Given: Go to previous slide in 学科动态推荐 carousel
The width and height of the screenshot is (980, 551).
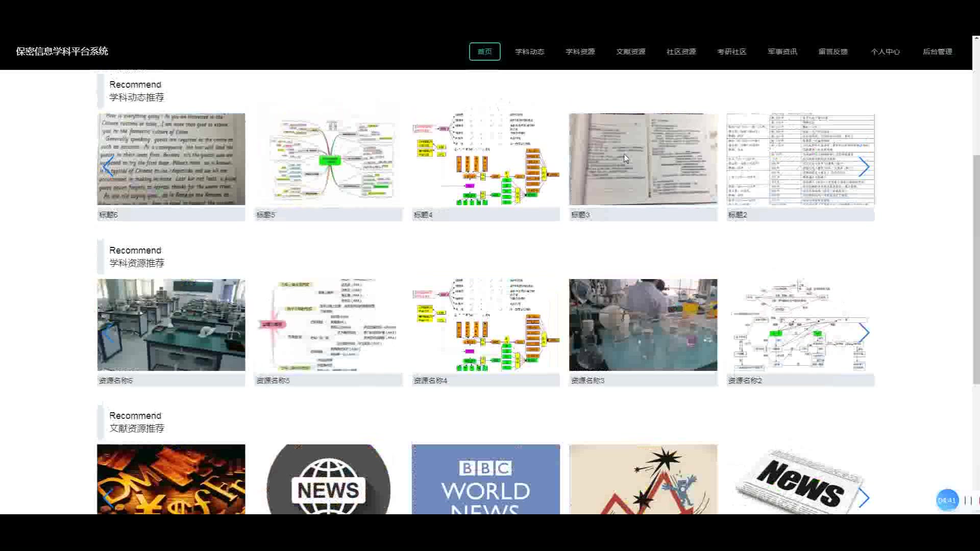Looking at the screenshot, I should tap(108, 167).
